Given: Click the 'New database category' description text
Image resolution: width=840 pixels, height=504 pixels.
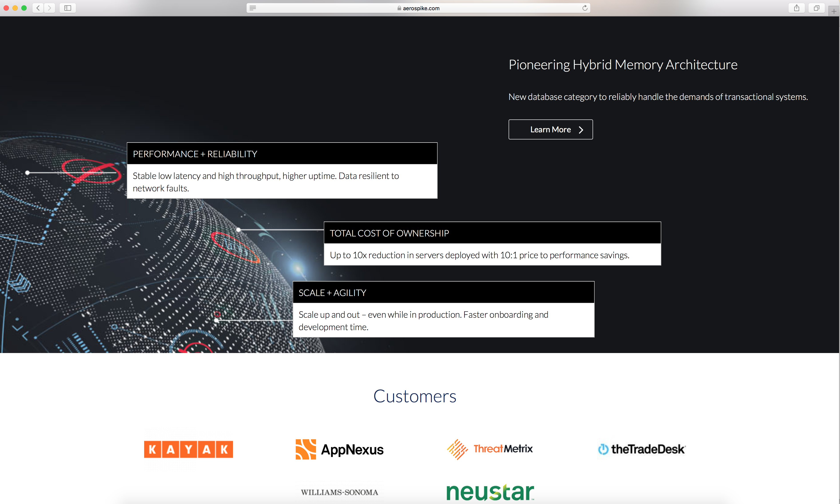Looking at the screenshot, I should [658, 97].
